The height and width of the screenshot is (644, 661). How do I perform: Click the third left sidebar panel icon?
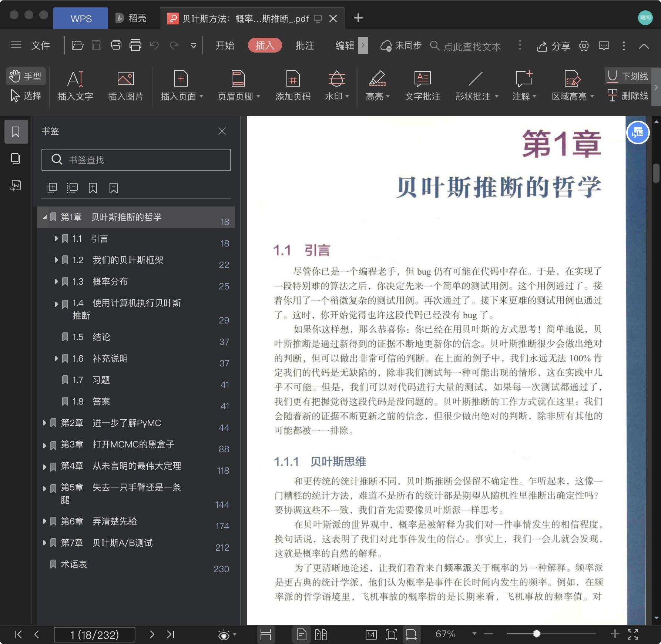16,185
